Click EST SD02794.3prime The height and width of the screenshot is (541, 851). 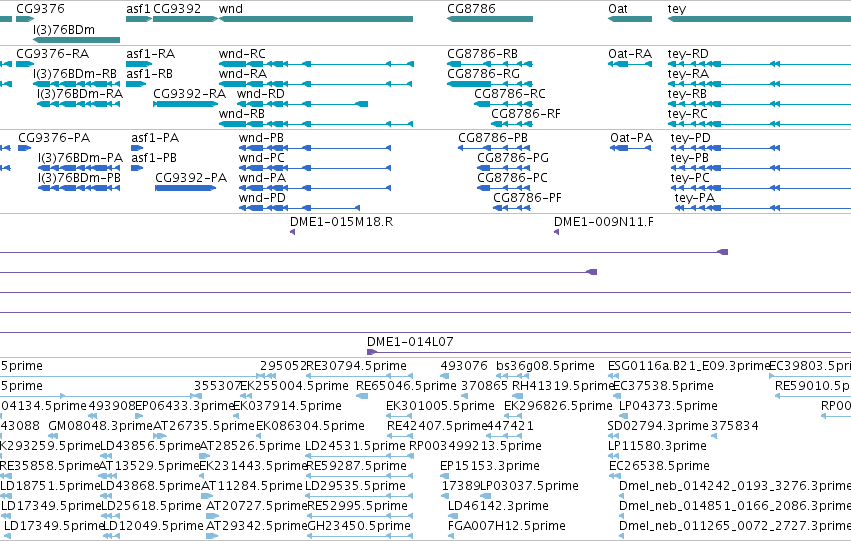click(x=658, y=426)
